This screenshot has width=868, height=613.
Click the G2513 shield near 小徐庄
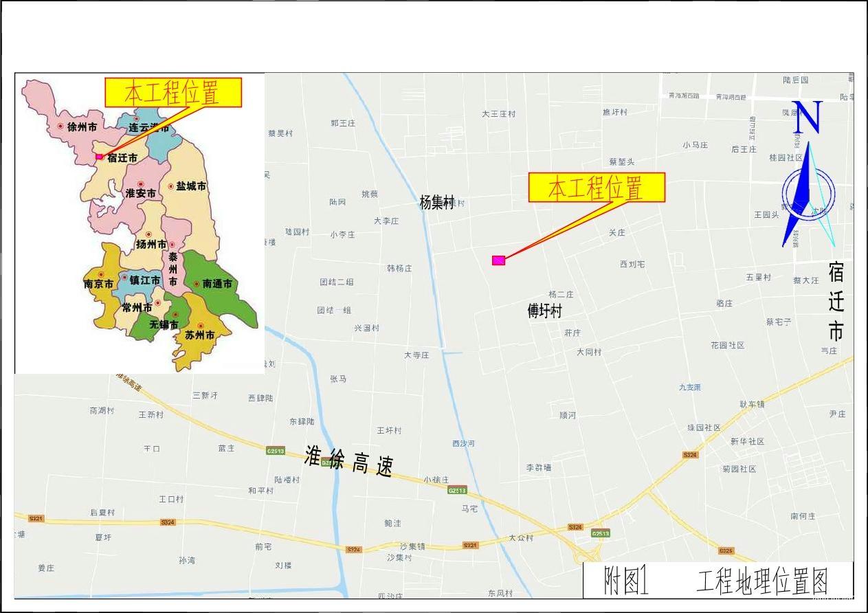tap(457, 490)
